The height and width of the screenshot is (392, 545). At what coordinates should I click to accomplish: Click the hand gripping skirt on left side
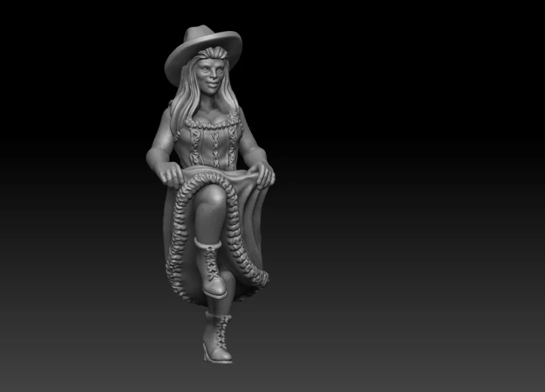(172, 176)
